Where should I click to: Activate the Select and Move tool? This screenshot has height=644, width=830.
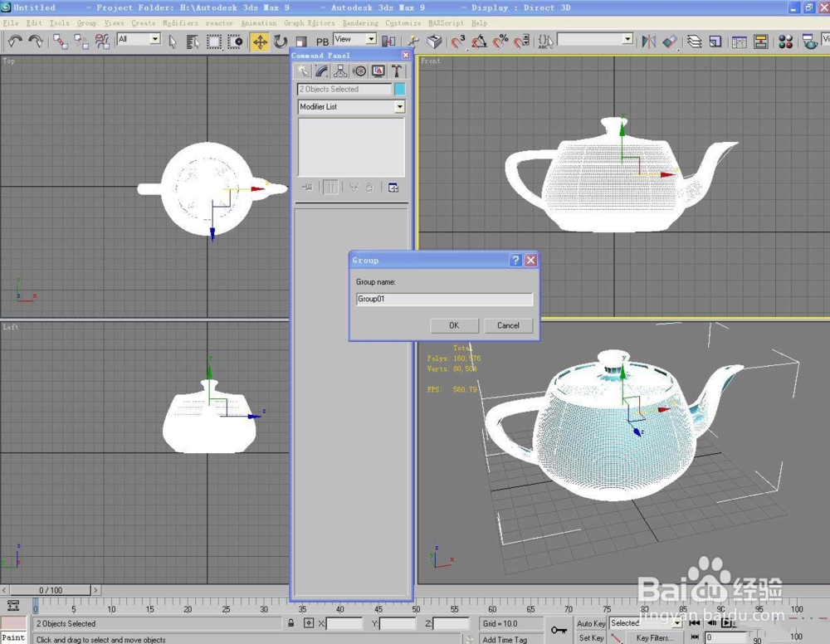tap(260, 41)
